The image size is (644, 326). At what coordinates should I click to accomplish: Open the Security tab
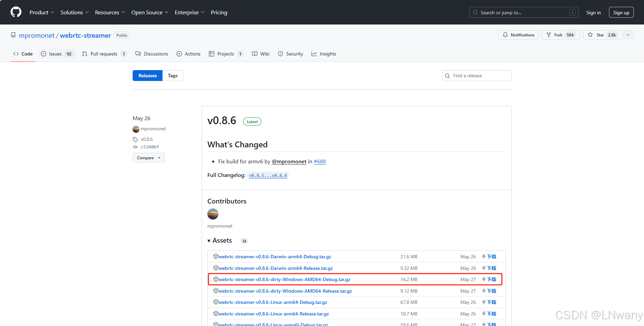coord(290,54)
